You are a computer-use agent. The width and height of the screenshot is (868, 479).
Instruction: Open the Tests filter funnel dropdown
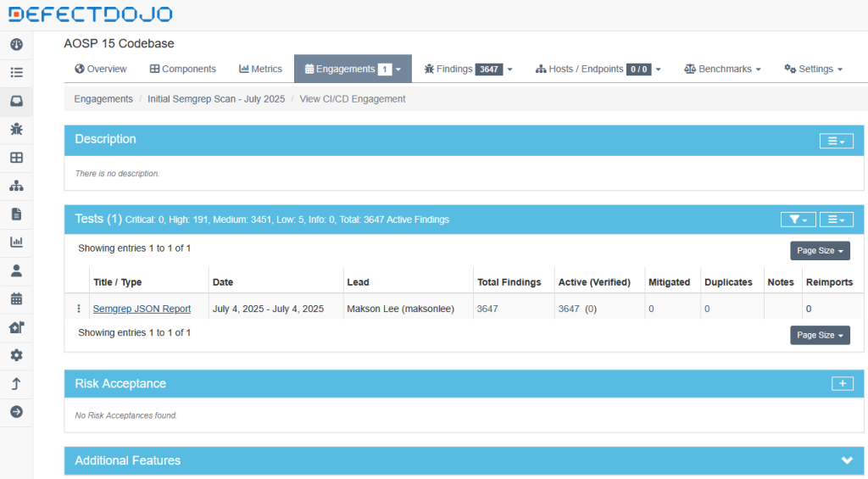pyautogui.click(x=798, y=220)
